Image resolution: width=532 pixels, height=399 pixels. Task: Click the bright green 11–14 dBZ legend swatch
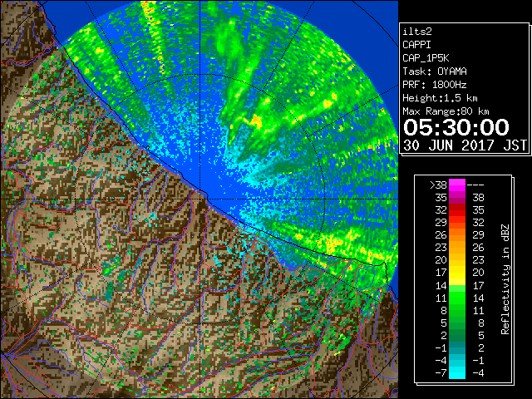tap(457, 298)
